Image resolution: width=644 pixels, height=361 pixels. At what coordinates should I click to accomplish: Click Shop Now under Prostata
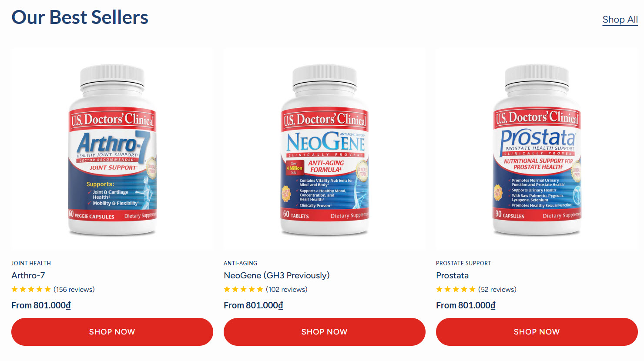(537, 332)
